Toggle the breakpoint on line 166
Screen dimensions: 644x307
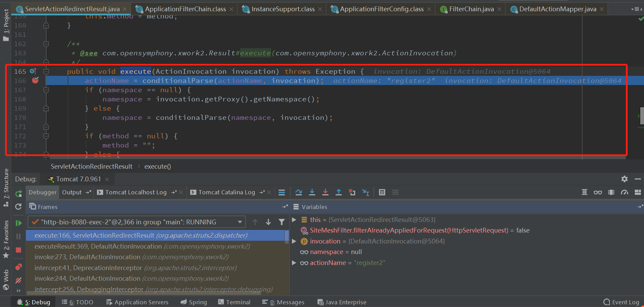35,80
